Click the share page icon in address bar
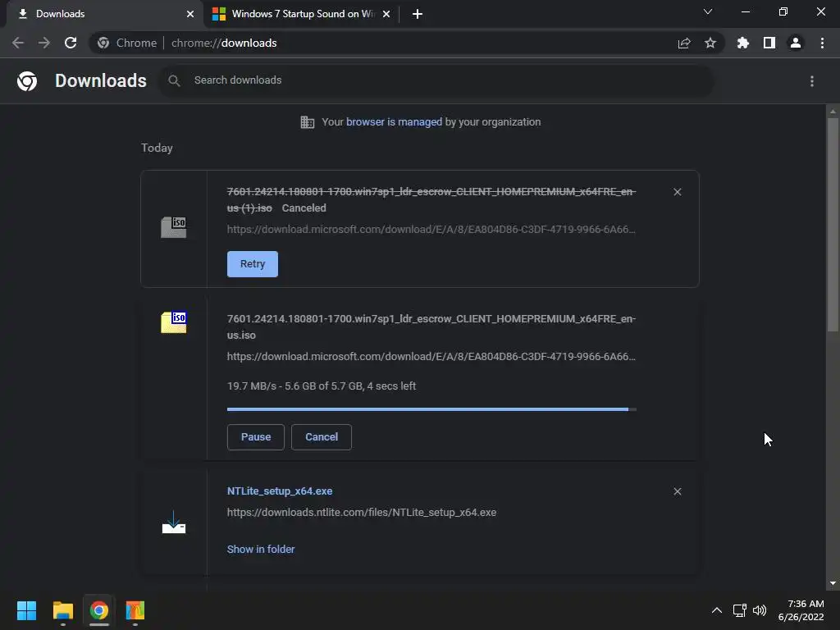 [684, 43]
